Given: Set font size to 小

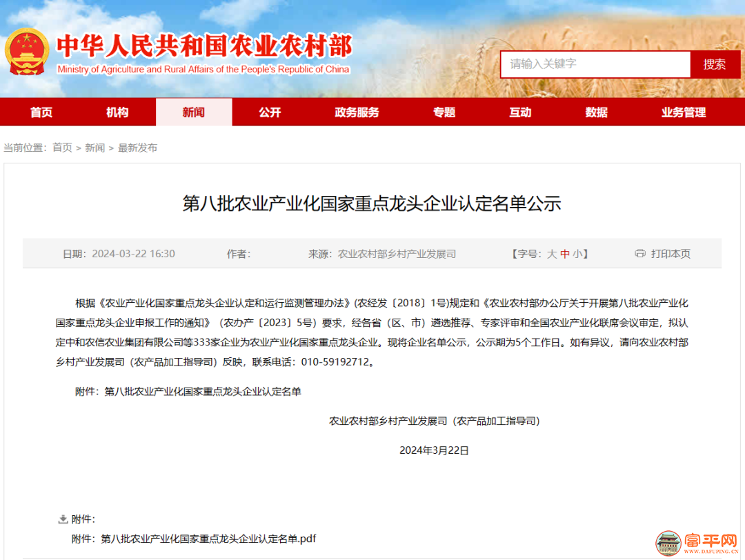Looking at the screenshot, I should point(577,254).
